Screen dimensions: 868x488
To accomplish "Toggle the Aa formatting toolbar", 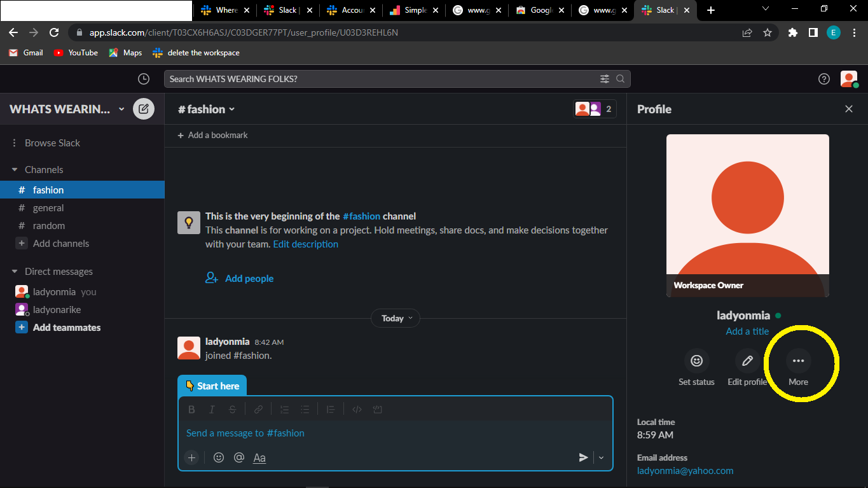I will pyautogui.click(x=259, y=457).
